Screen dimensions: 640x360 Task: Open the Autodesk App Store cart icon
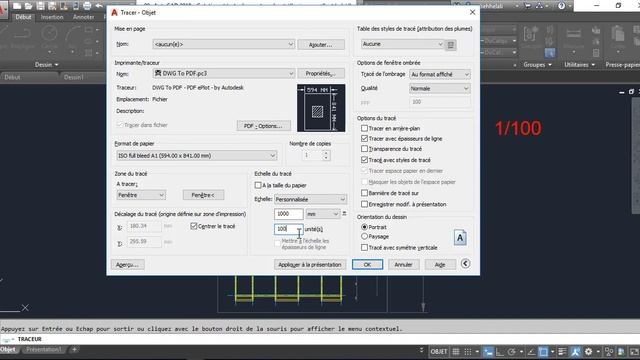tap(528, 6)
